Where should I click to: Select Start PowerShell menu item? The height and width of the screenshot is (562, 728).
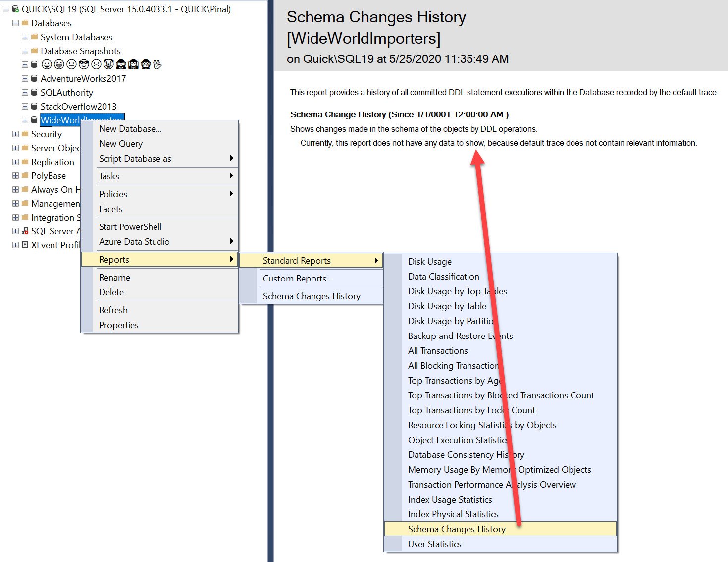(159, 227)
